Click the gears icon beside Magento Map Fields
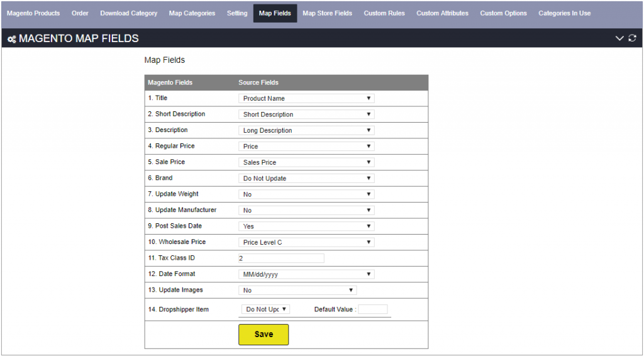Viewport: 644px width, 356px height. click(x=12, y=39)
